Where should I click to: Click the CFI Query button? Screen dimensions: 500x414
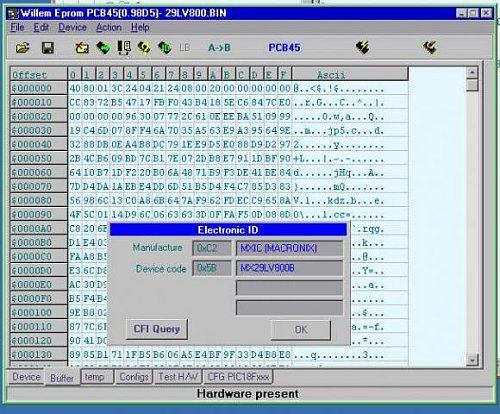click(x=157, y=329)
